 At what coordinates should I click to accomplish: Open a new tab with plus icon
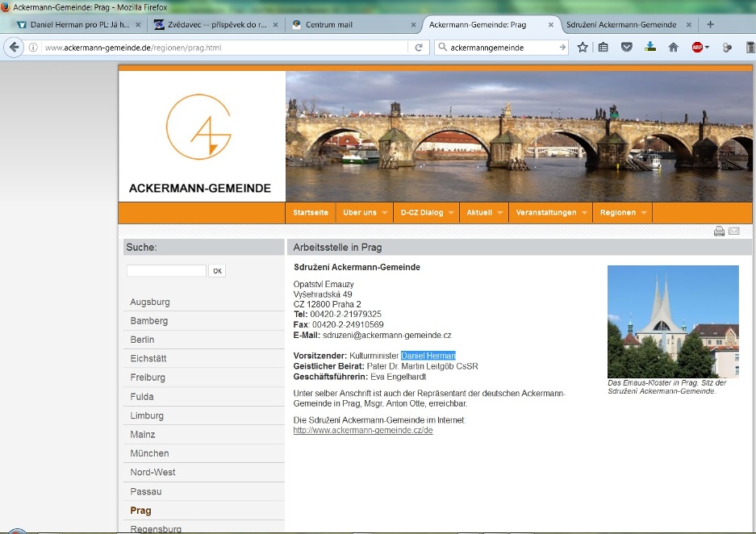[710, 24]
